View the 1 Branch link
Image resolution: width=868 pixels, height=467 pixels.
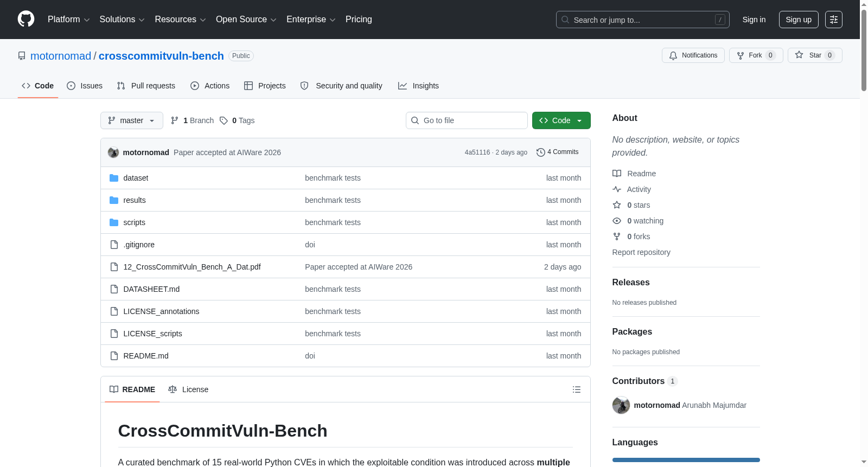[x=193, y=120]
